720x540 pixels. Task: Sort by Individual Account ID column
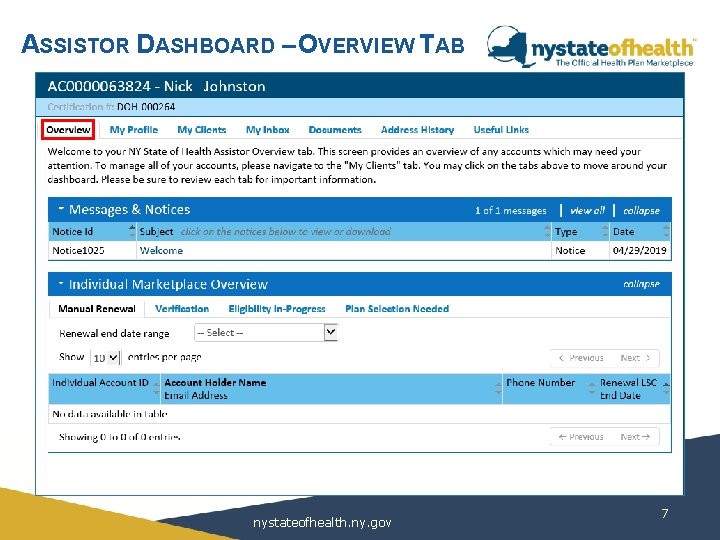[x=104, y=389]
